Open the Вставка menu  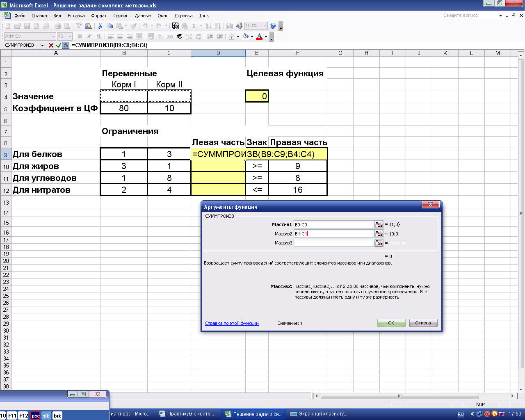point(76,16)
